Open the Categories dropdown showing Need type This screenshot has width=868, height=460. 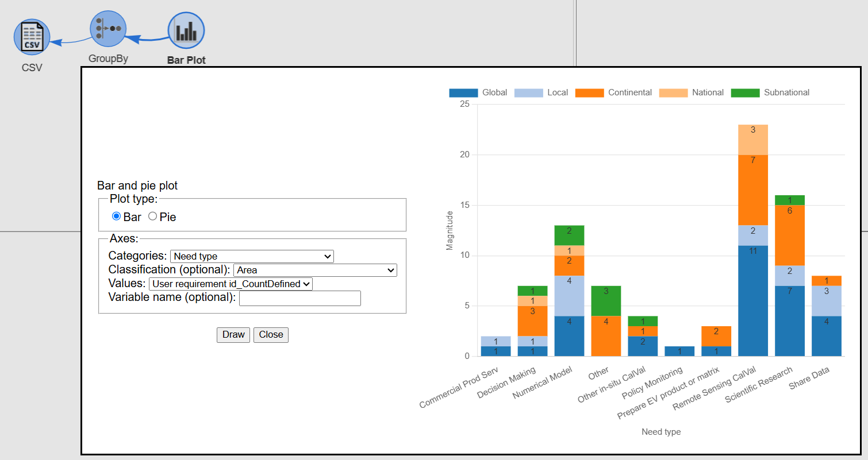coord(252,256)
